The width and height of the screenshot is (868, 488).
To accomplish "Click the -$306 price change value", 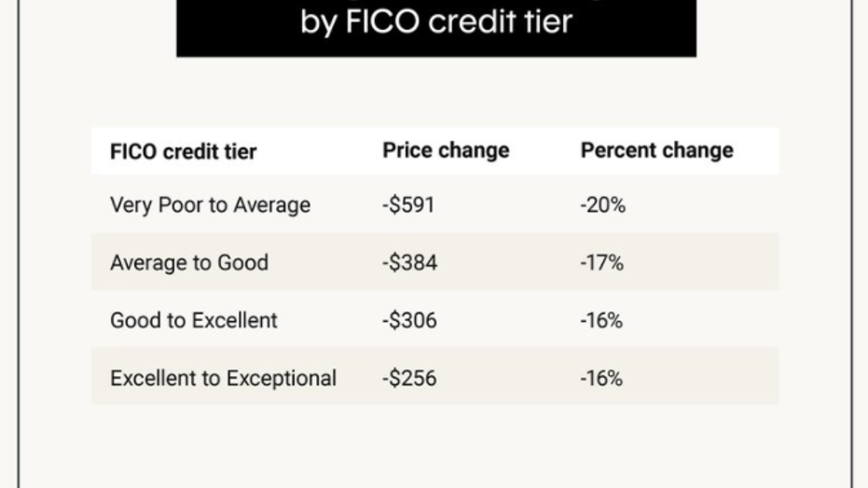I will pos(409,320).
